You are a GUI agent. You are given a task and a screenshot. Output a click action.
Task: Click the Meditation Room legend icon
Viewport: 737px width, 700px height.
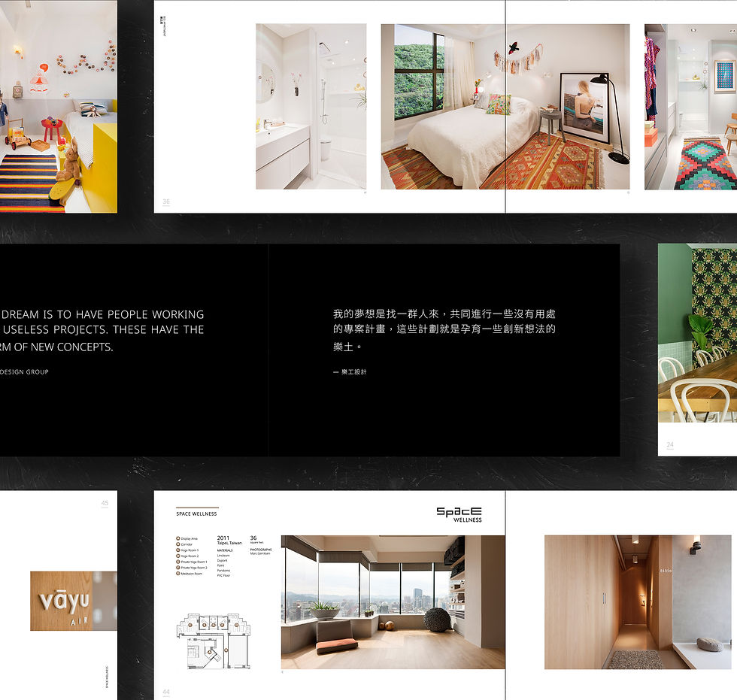[178, 573]
